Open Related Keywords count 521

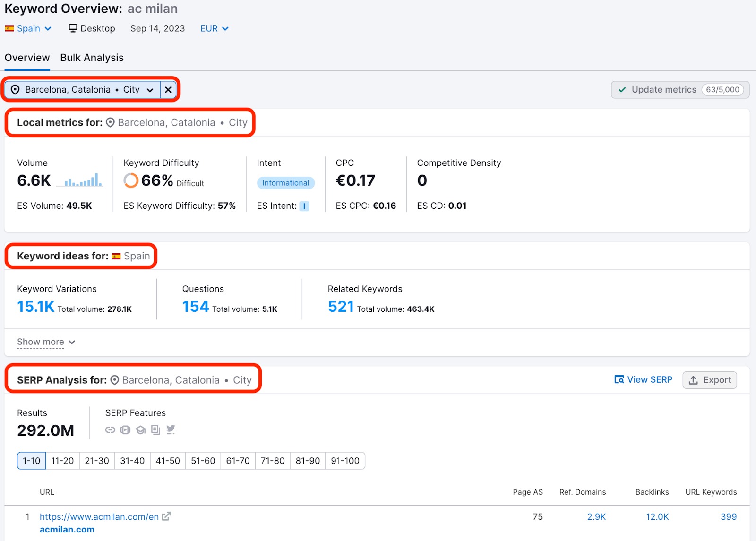pos(341,307)
